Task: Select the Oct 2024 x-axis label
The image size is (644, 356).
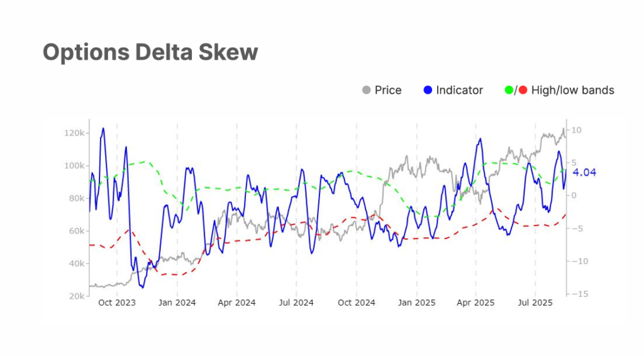Action: point(357,303)
